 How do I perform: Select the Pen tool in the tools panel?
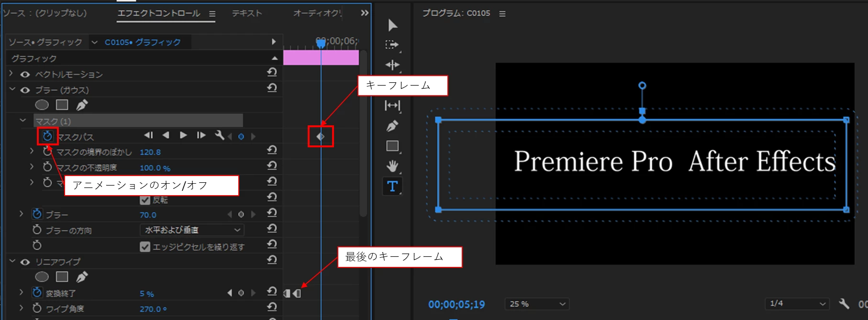392,126
